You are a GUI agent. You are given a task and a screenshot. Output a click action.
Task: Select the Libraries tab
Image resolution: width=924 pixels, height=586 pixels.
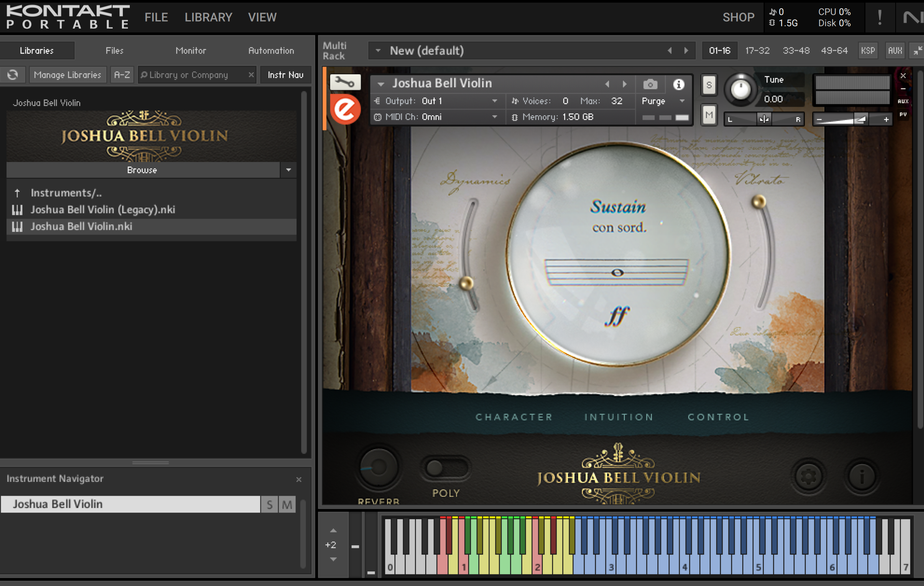[37, 51]
